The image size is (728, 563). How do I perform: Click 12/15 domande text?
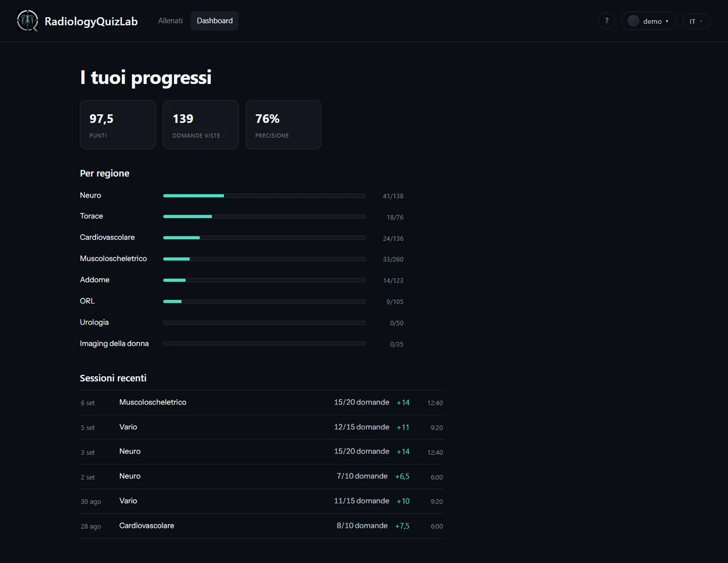(x=361, y=427)
